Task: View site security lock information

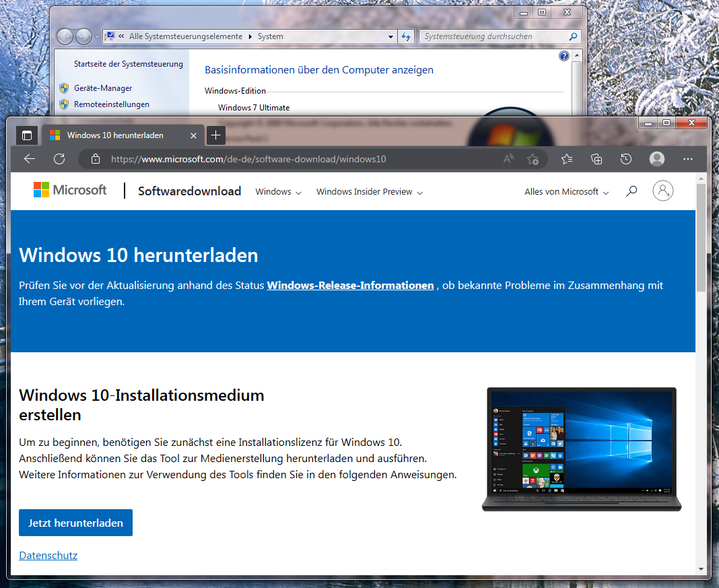Action: click(96, 159)
